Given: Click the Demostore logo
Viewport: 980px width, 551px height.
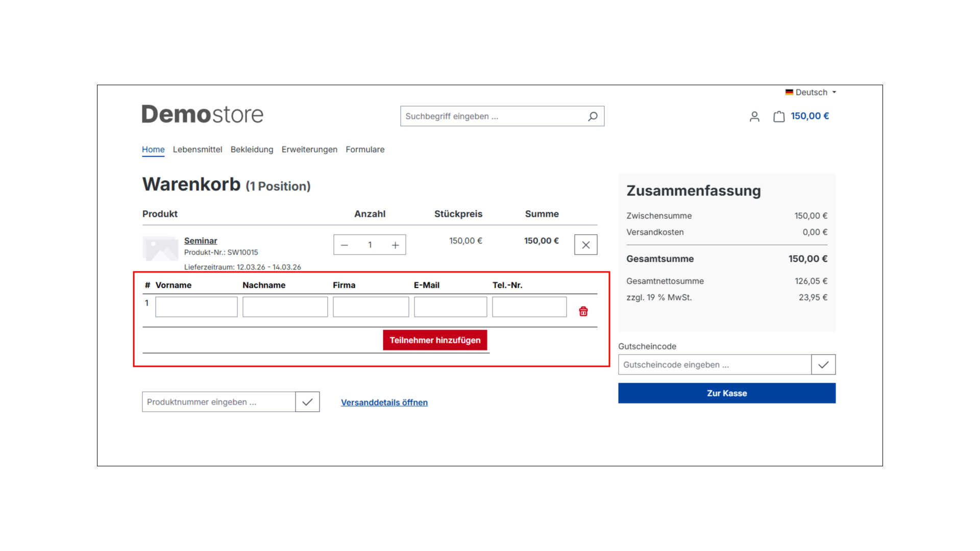Looking at the screenshot, I should 203,114.
